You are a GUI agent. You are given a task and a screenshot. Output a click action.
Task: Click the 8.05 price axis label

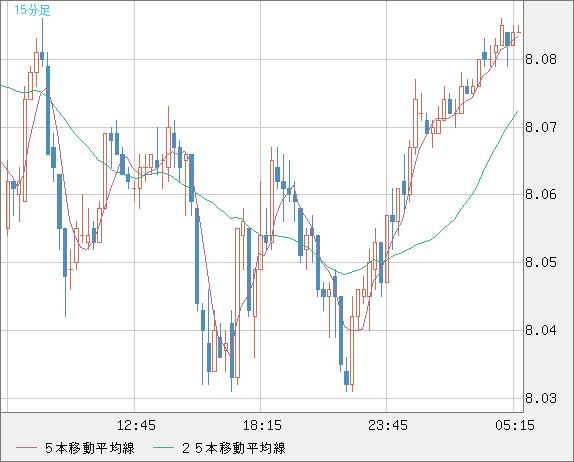(x=541, y=262)
